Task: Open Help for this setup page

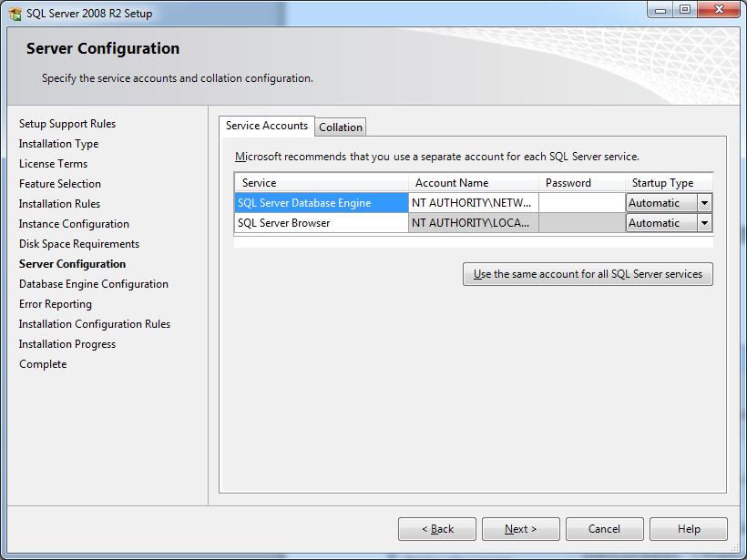Action: [x=689, y=529]
